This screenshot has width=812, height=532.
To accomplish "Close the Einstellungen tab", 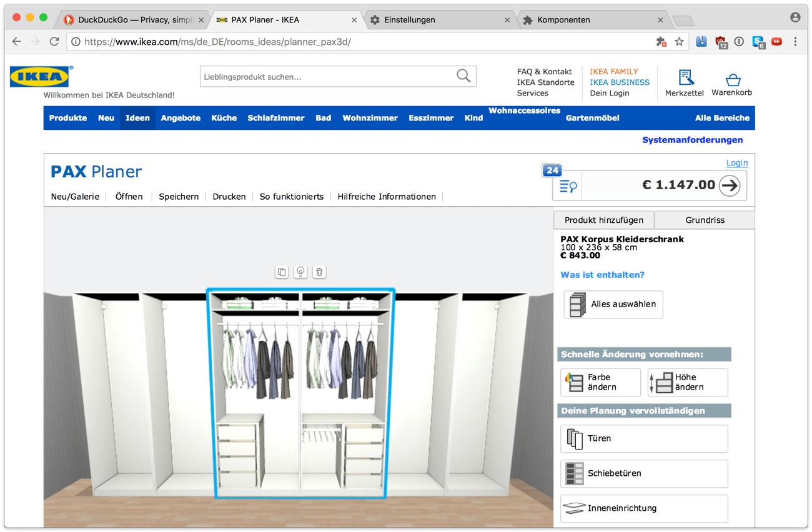I will pos(507,20).
